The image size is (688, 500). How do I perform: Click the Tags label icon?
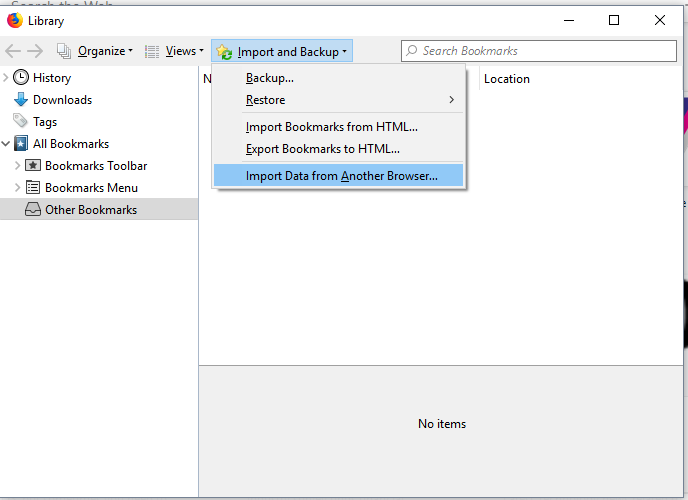(21, 122)
